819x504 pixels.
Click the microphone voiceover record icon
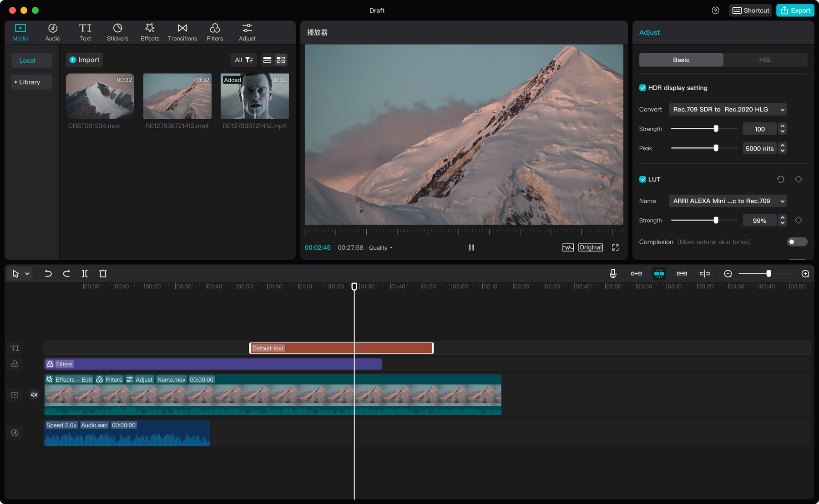click(613, 273)
